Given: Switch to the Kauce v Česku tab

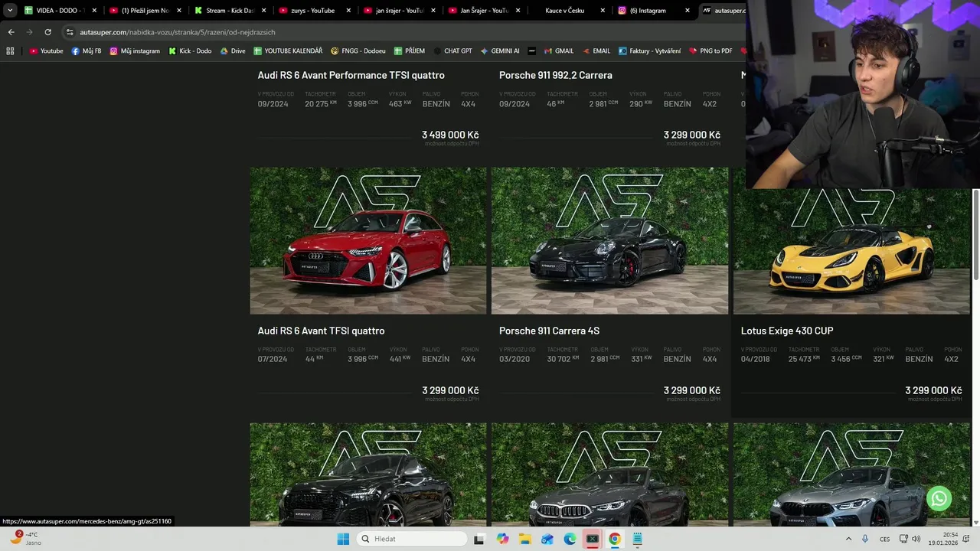Looking at the screenshot, I should click(x=568, y=11).
